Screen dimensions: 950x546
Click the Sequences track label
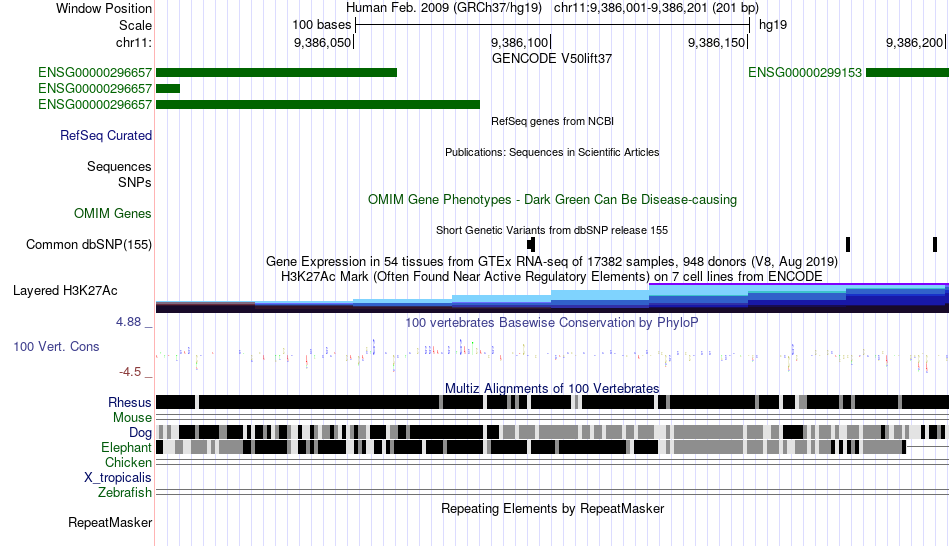point(119,167)
